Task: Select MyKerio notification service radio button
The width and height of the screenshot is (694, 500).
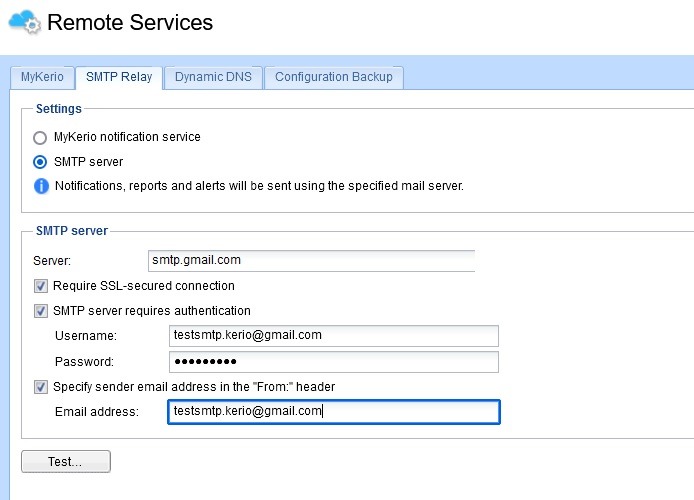Action: (x=41, y=137)
